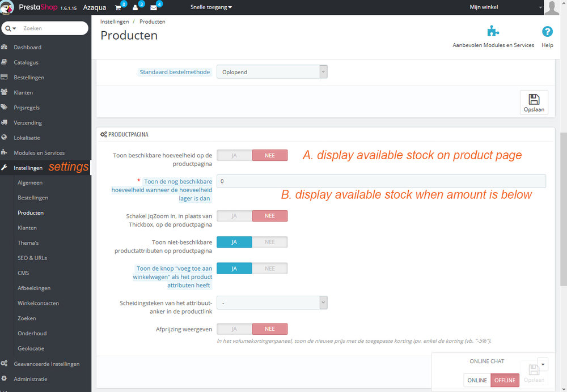567x392 pixels.
Task: Click the Azaqua shop name link
Action: [x=95, y=7]
